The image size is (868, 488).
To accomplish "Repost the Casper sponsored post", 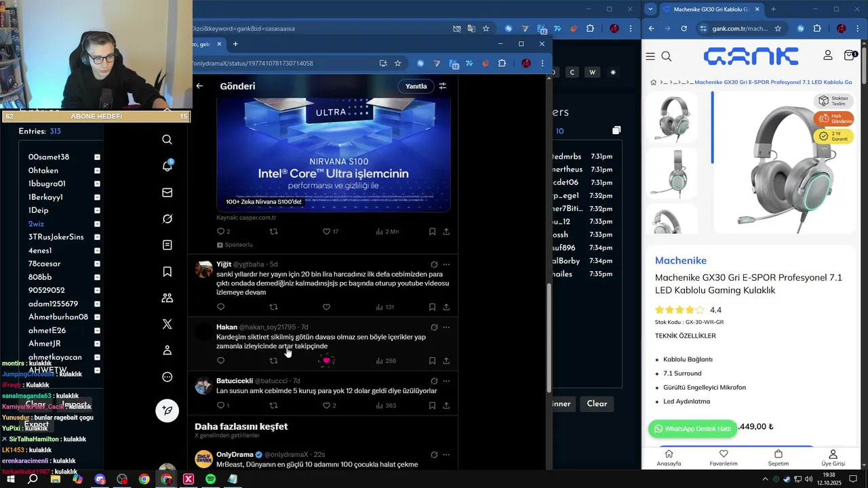I will (x=274, y=231).
